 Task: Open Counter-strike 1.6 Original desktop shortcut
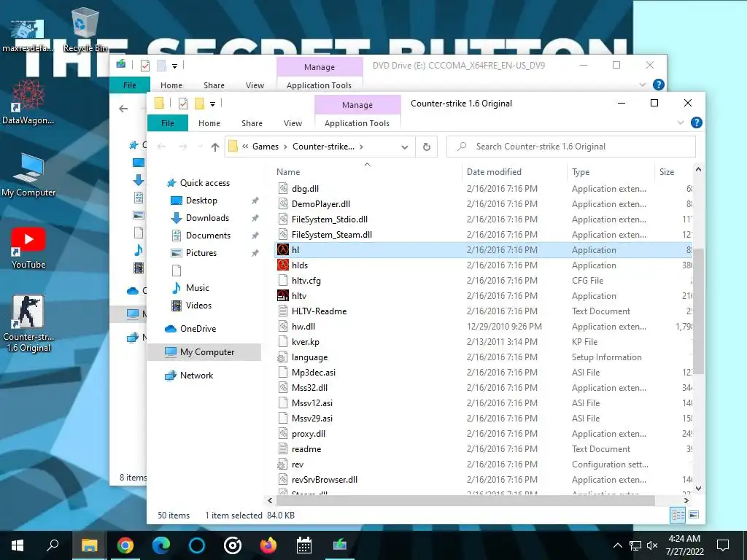coord(28,323)
